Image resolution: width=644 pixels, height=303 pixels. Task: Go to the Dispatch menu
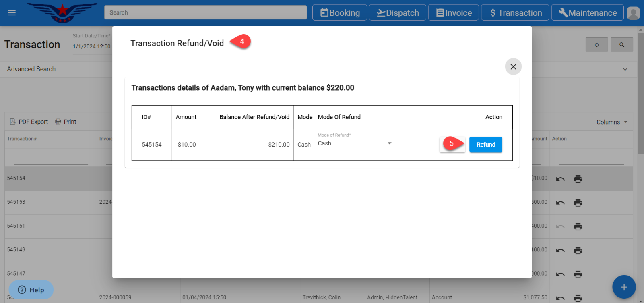398,13
